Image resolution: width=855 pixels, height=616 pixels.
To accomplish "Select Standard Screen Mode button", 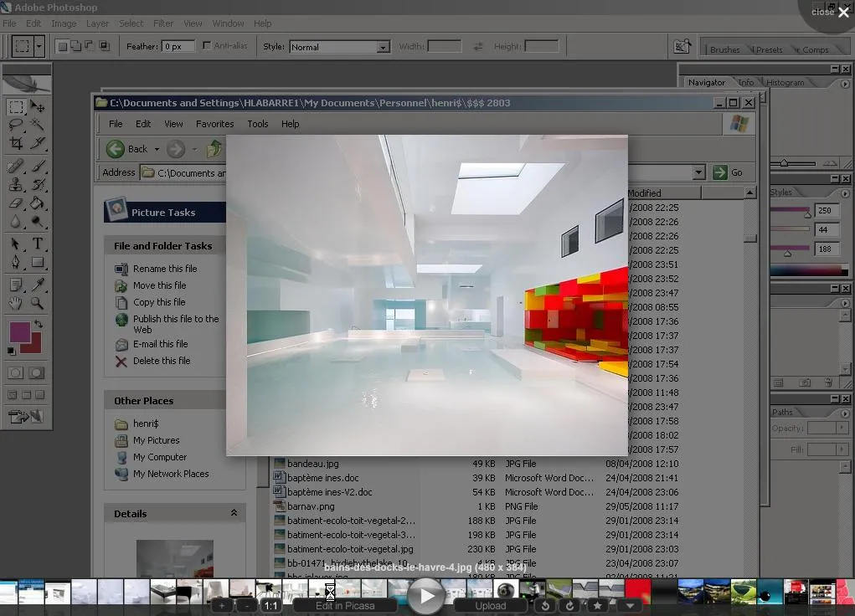I will [13, 395].
